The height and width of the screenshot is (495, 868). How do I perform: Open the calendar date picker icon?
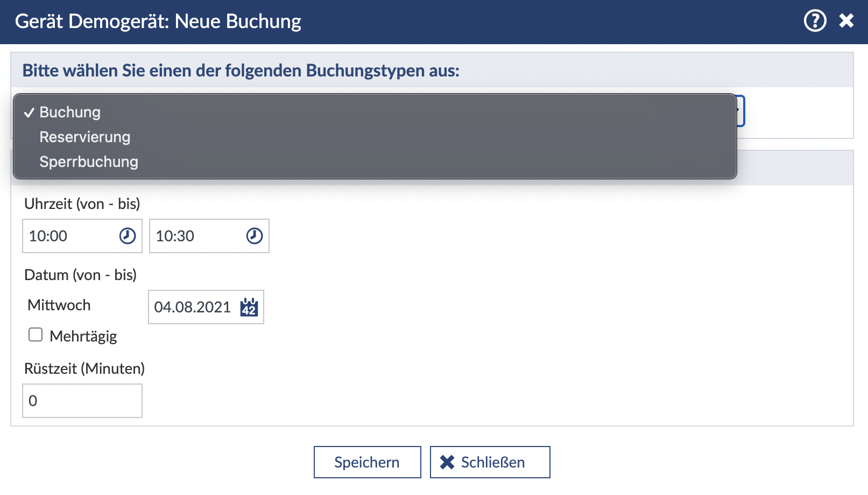pos(249,307)
